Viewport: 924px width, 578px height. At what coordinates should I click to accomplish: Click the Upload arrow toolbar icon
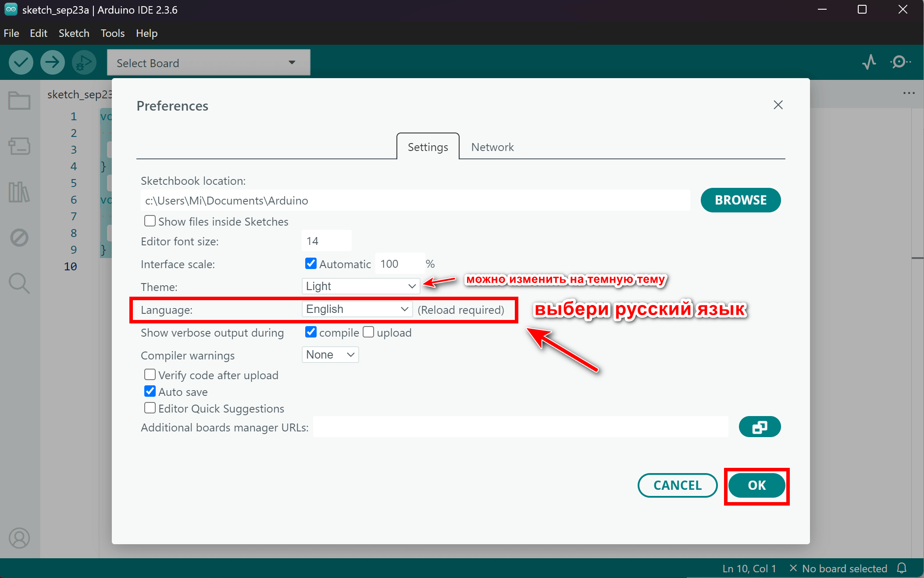tap(52, 62)
